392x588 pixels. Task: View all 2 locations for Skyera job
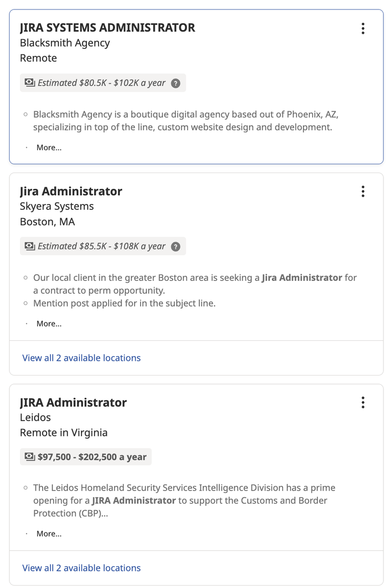point(81,358)
